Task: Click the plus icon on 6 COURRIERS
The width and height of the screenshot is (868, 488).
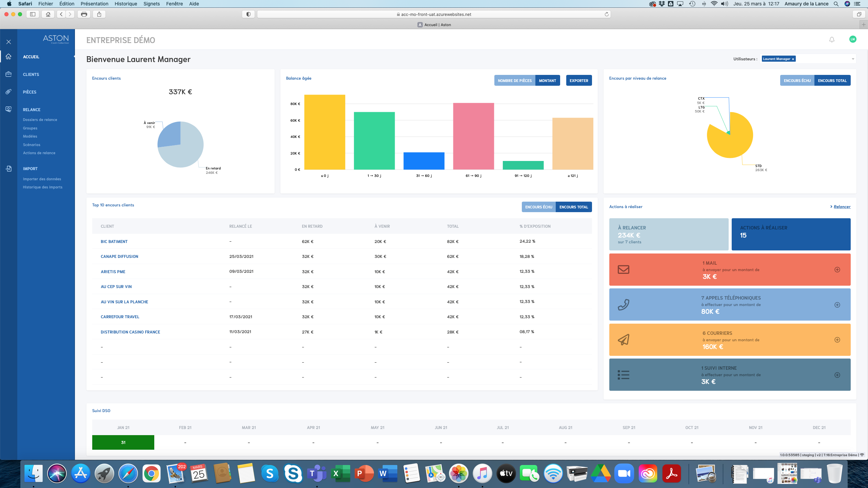Action: [x=837, y=340]
